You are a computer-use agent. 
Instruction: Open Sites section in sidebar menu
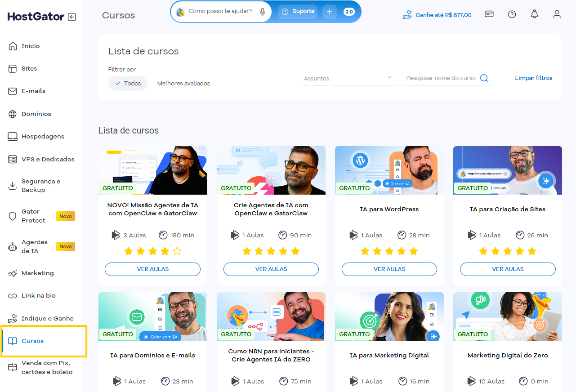tap(29, 68)
